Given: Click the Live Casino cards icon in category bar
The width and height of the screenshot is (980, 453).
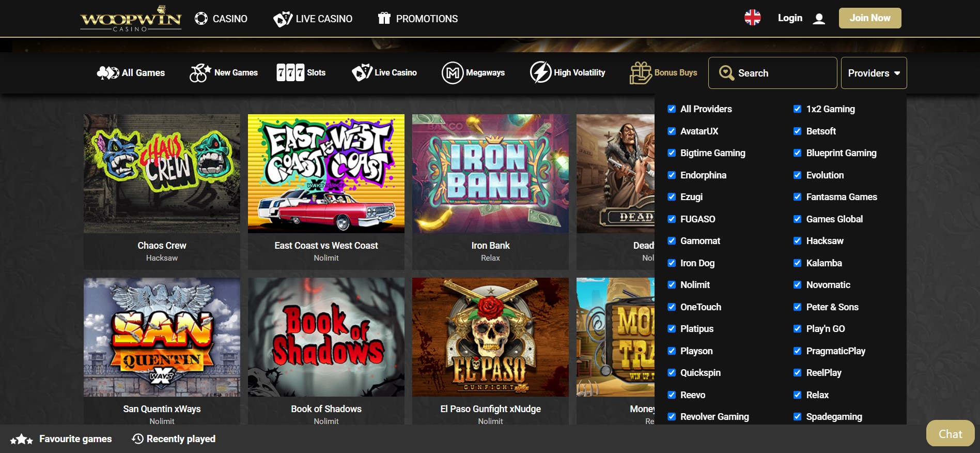Looking at the screenshot, I should (x=362, y=73).
